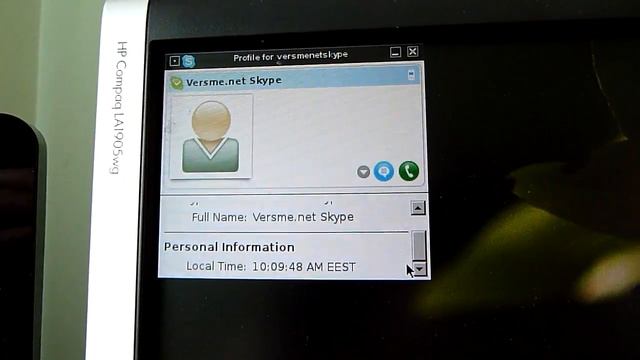The height and width of the screenshot is (360, 640).
Task: Click header name Versme.net Skype
Action: [234, 81]
